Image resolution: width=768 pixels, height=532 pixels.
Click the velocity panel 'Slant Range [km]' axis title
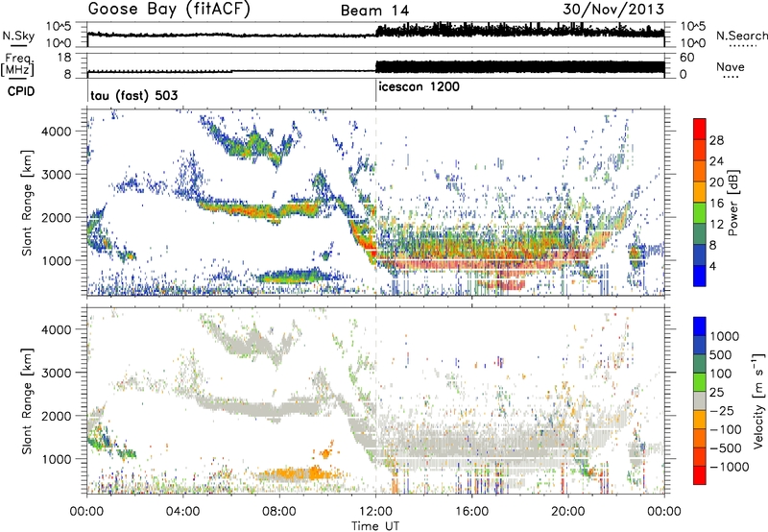28,400
